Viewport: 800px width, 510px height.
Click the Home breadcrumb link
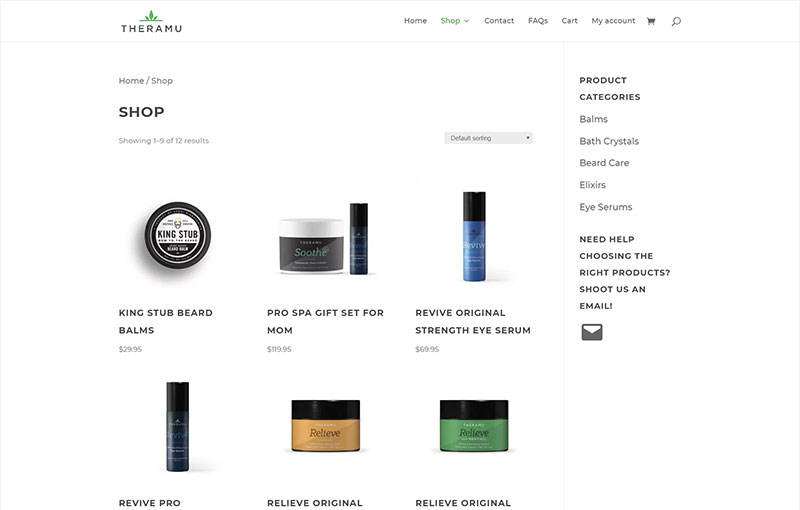point(131,81)
